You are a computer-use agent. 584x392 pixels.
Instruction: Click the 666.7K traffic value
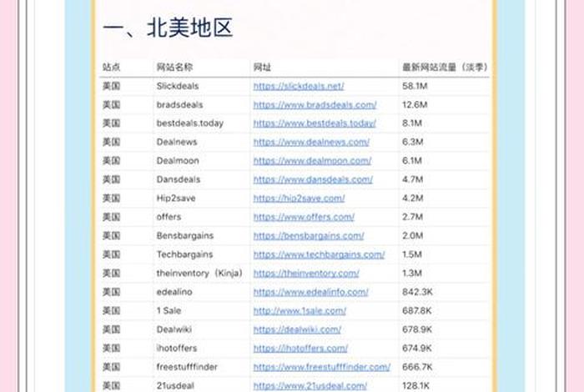pyautogui.click(x=417, y=367)
